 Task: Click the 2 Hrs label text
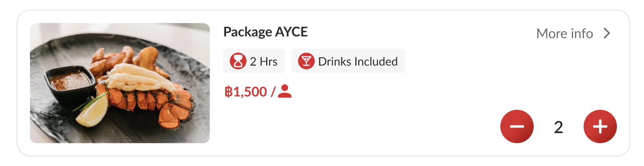[x=263, y=62]
